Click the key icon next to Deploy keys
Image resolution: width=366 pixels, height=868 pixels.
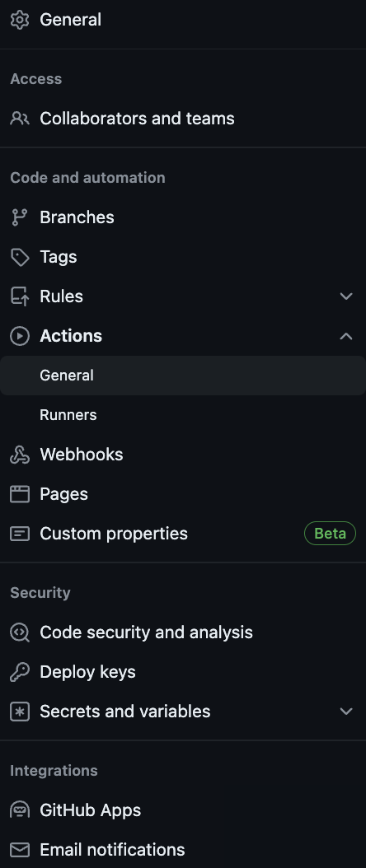20,672
